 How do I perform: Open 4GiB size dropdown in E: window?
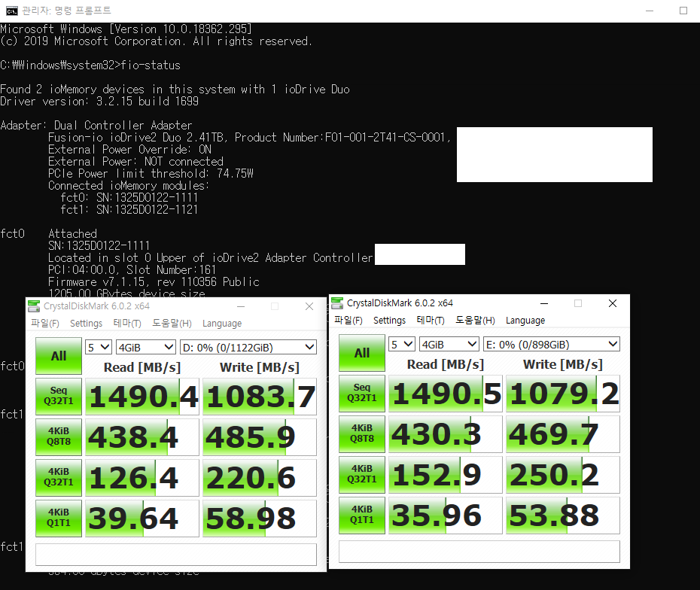pos(449,344)
